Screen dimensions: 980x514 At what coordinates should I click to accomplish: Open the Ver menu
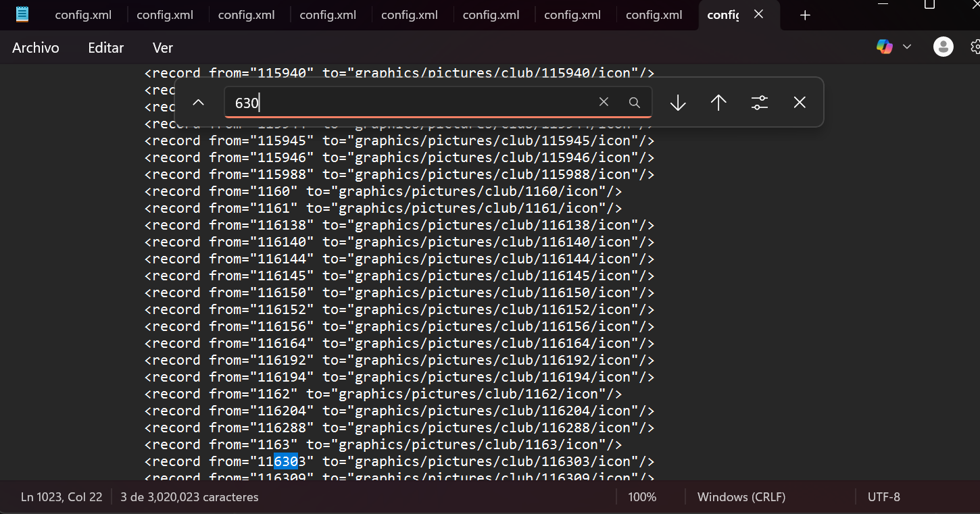coord(163,48)
